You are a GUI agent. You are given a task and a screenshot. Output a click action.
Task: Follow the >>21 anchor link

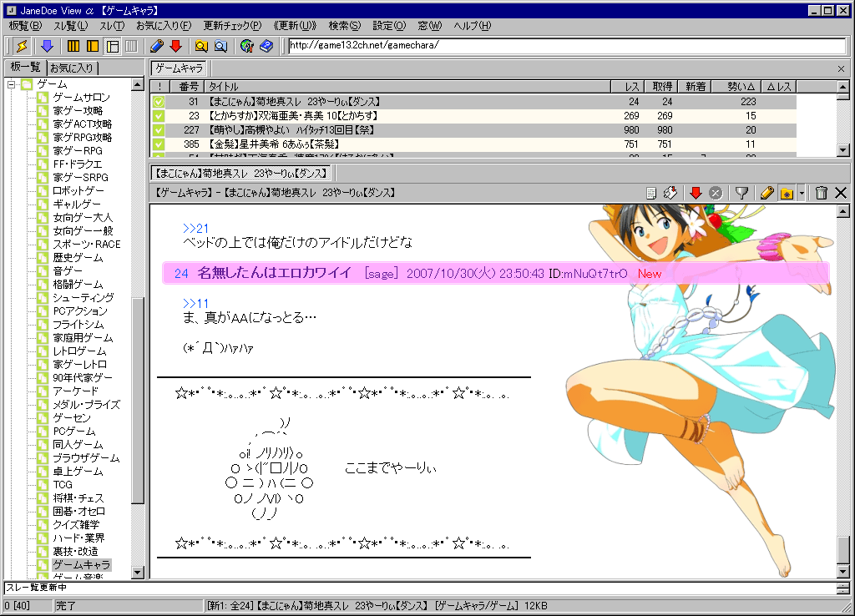point(195,229)
